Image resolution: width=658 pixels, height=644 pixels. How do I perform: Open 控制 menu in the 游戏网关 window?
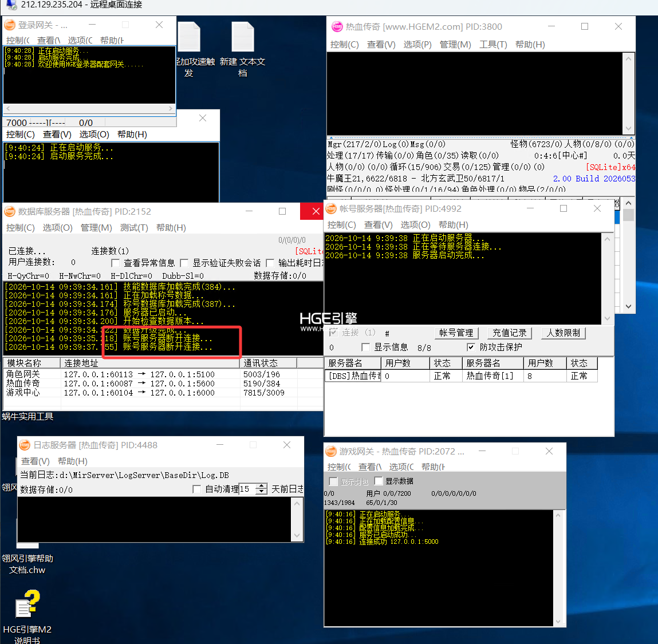coord(339,467)
